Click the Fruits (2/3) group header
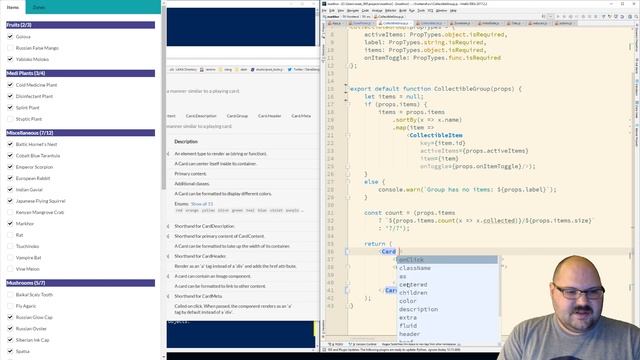Viewport: 640px width, 360px height. tap(80, 25)
